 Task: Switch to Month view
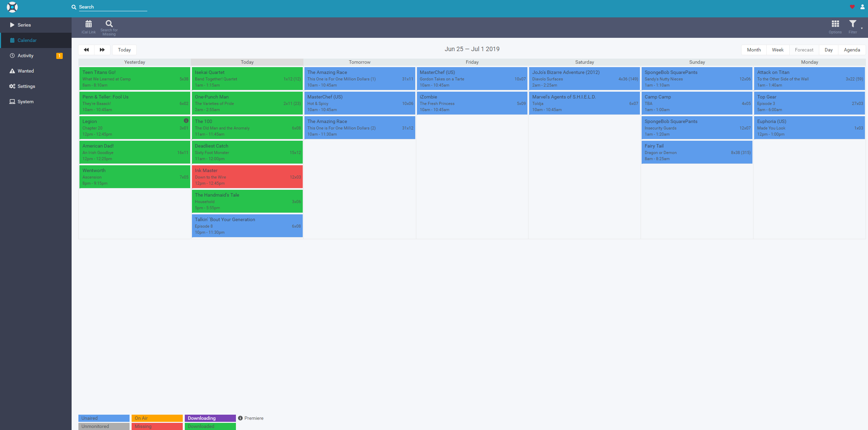(754, 50)
